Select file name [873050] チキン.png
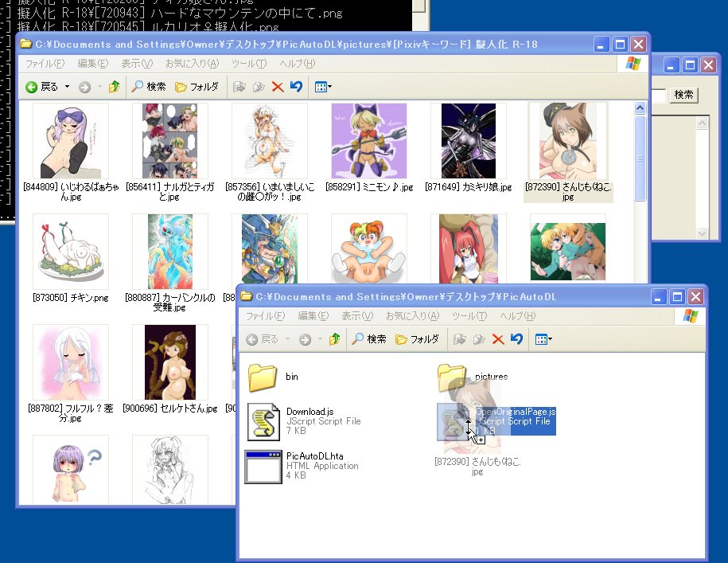The height and width of the screenshot is (563, 728). [71, 297]
